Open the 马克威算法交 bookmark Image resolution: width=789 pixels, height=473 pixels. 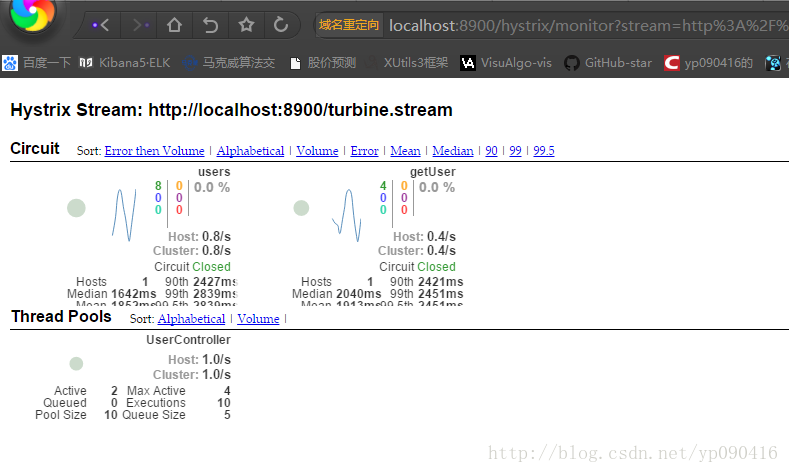pyautogui.click(x=229, y=63)
